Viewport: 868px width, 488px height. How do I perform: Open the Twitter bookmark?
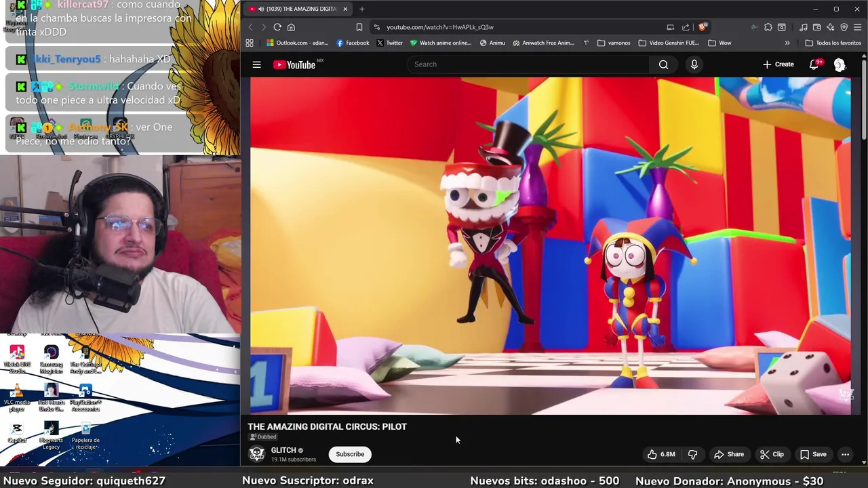pyautogui.click(x=389, y=43)
